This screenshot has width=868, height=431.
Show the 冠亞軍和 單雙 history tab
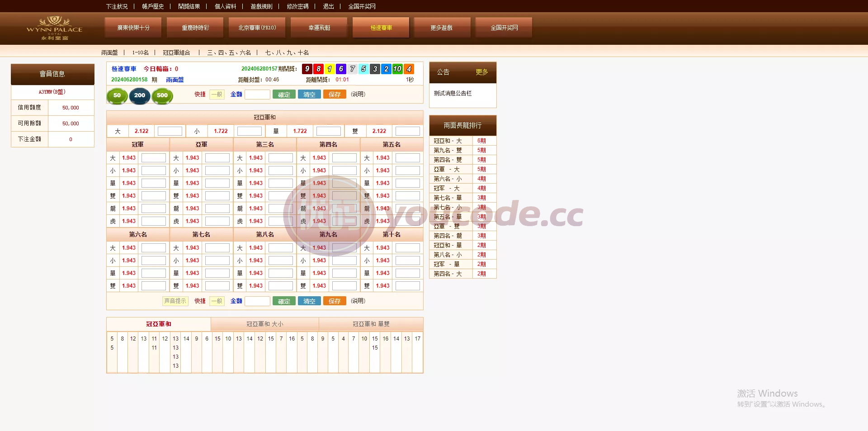[371, 324]
